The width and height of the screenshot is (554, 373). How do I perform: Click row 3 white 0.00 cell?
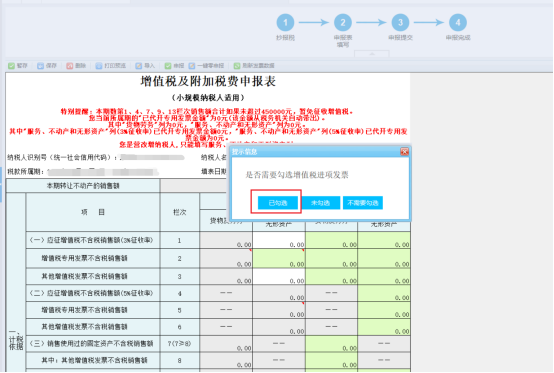279,276
